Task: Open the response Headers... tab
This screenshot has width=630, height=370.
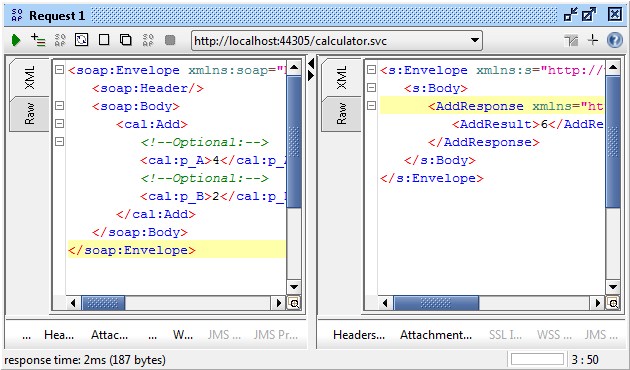Action: [359, 335]
